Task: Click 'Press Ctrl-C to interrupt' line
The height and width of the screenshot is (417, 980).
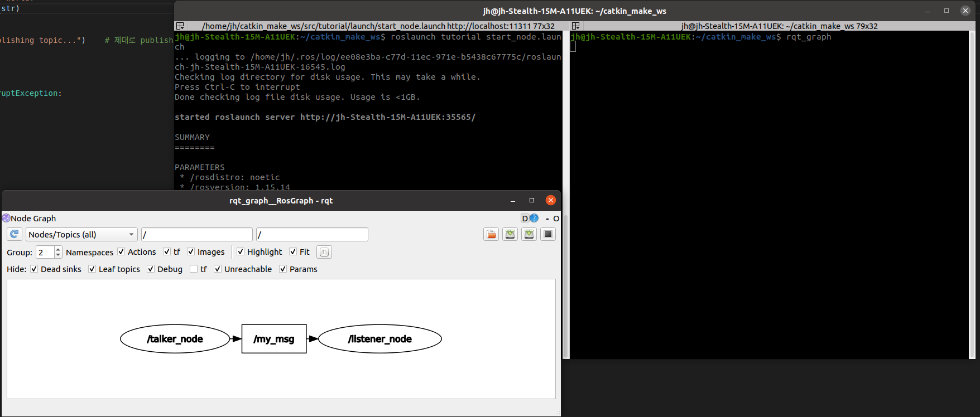Action: (237, 87)
